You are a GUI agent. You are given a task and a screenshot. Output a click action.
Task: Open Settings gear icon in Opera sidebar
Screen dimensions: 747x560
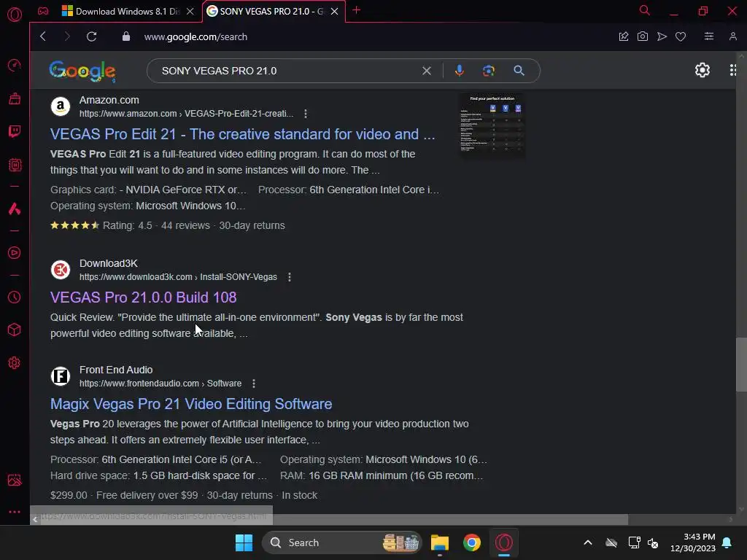pyautogui.click(x=15, y=363)
